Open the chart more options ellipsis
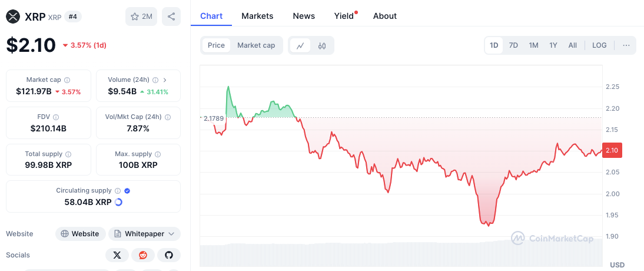644x271 pixels. coord(626,45)
